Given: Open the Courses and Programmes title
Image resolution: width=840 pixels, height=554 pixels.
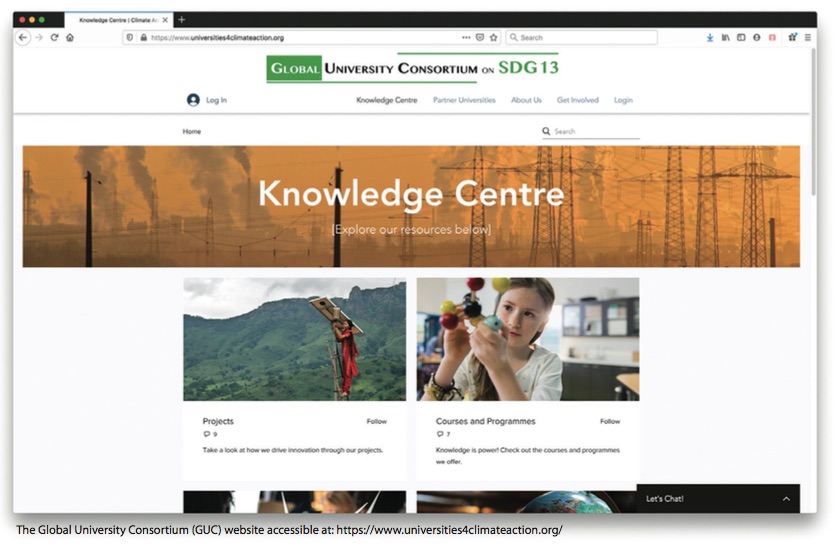Looking at the screenshot, I should tap(485, 421).
